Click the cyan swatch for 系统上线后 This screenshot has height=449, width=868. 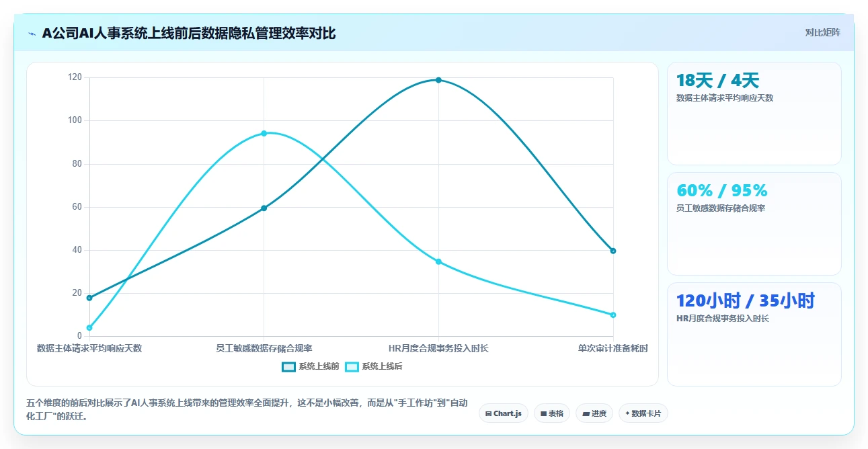tap(352, 366)
